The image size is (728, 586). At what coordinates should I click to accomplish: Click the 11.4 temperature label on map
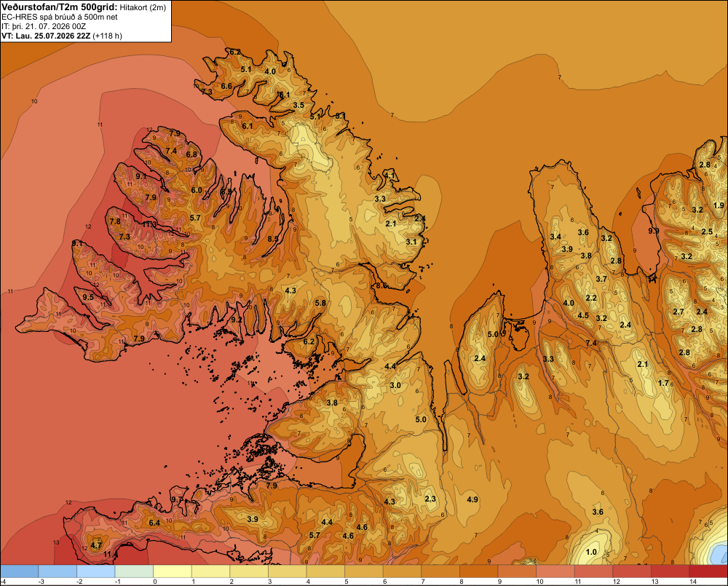[111, 555]
